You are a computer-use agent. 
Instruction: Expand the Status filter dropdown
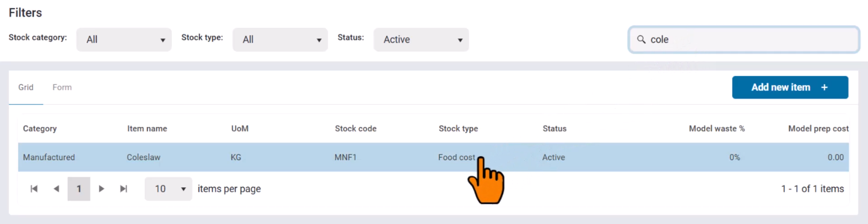(421, 39)
